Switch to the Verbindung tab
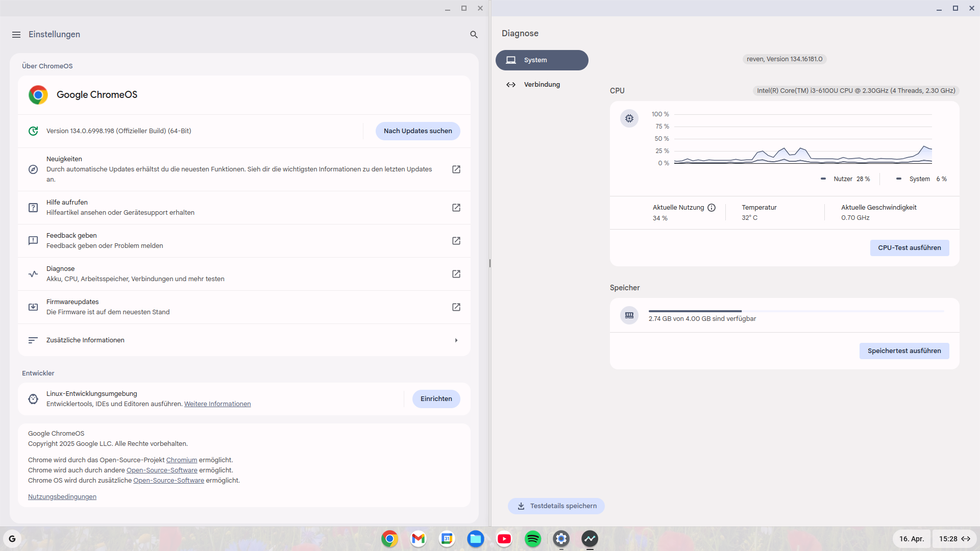980x551 pixels. click(x=542, y=85)
